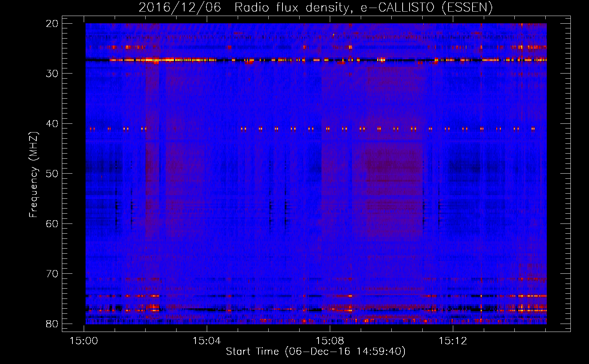Select the date text 2016/12/06 in title
This screenshot has width=589, height=364.
180,8
